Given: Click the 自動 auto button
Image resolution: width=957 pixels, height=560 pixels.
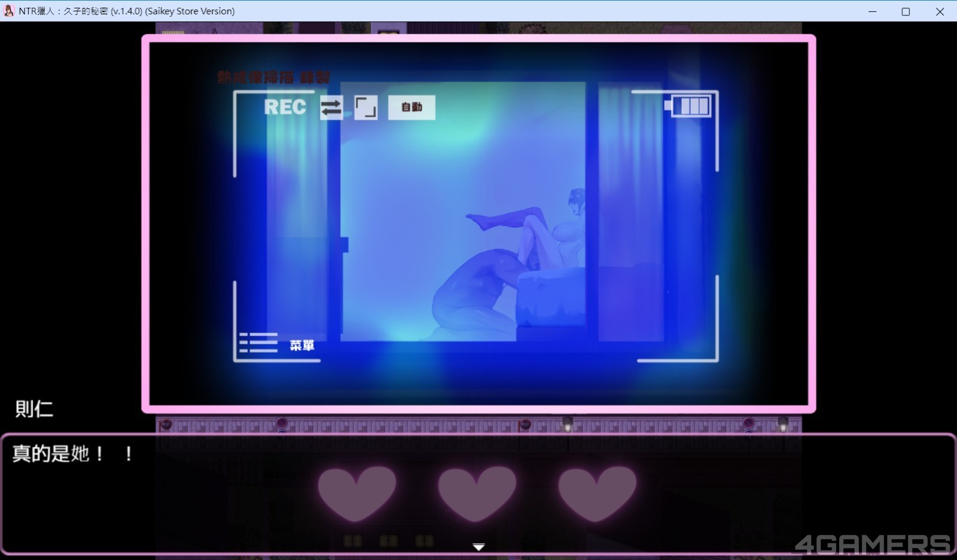Looking at the screenshot, I should (412, 108).
